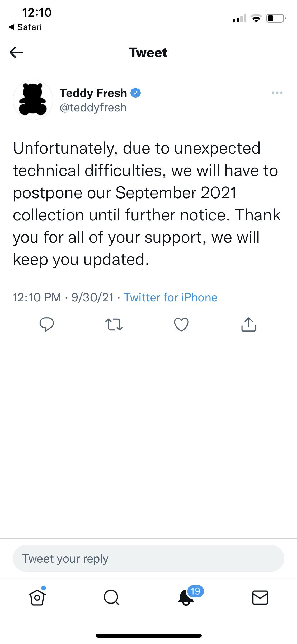297x644 pixels.
Task: Focus the Tweet your reply field
Action: (x=148, y=558)
